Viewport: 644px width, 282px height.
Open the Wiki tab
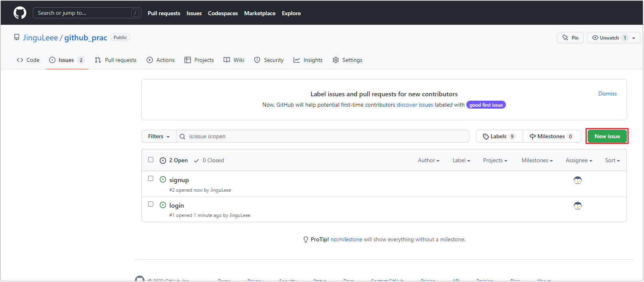(234, 60)
